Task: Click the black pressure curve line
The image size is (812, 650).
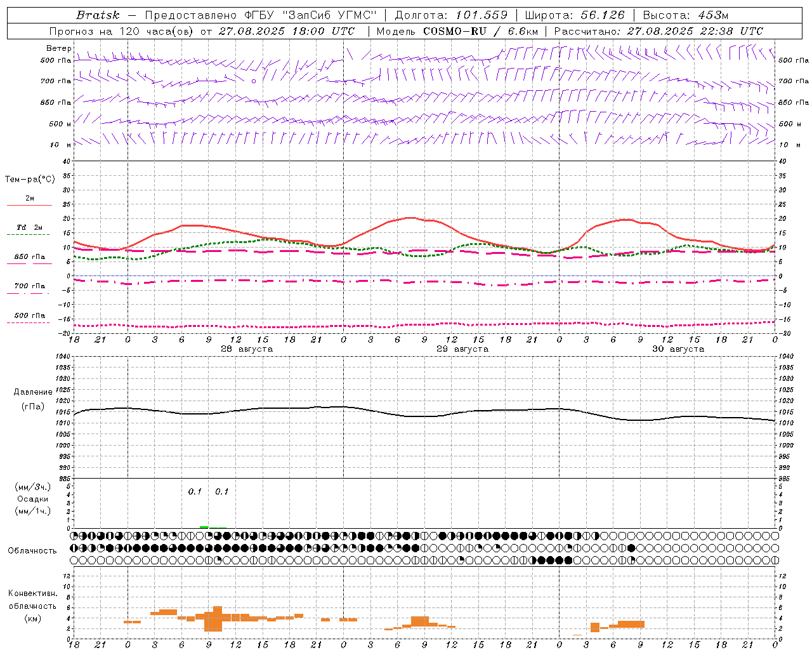Action: point(424,416)
